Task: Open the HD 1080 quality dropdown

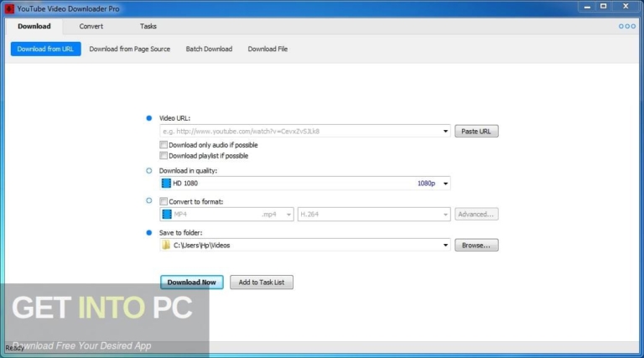Action: pyautogui.click(x=445, y=184)
